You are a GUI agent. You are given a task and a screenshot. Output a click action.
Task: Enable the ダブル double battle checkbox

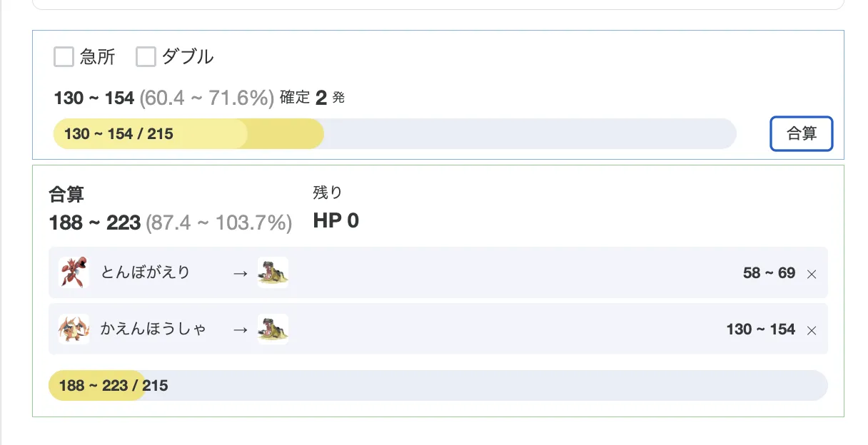pyautogui.click(x=146, y=56)
